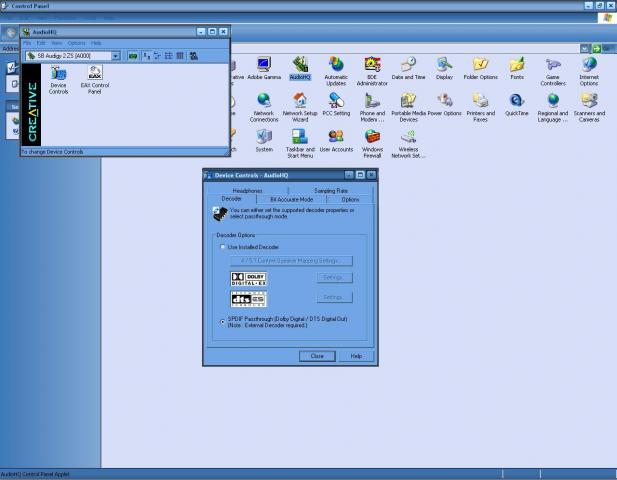Open the EAX Control Panel icon
The width and height of the screenshot is (617, 480).
[x=95, y=80]
